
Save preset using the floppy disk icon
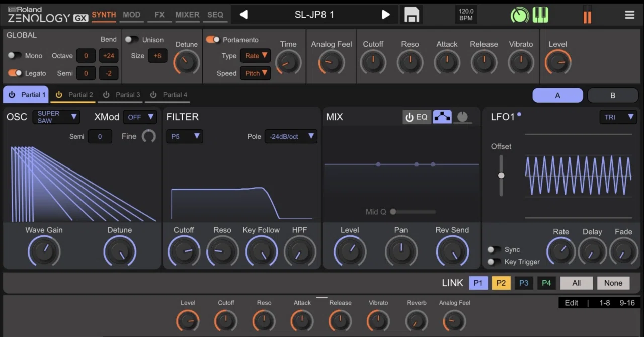coord(411,15)
